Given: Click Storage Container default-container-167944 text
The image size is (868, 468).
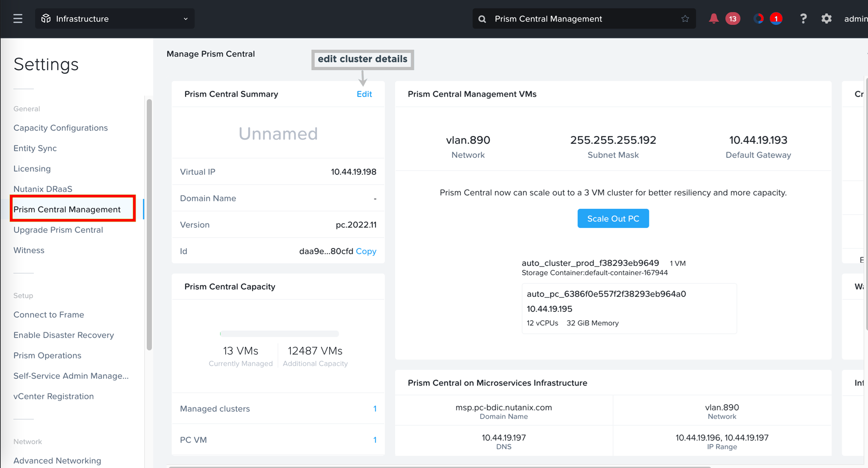Looking at the screenshot, I should (x=595, y=273).
